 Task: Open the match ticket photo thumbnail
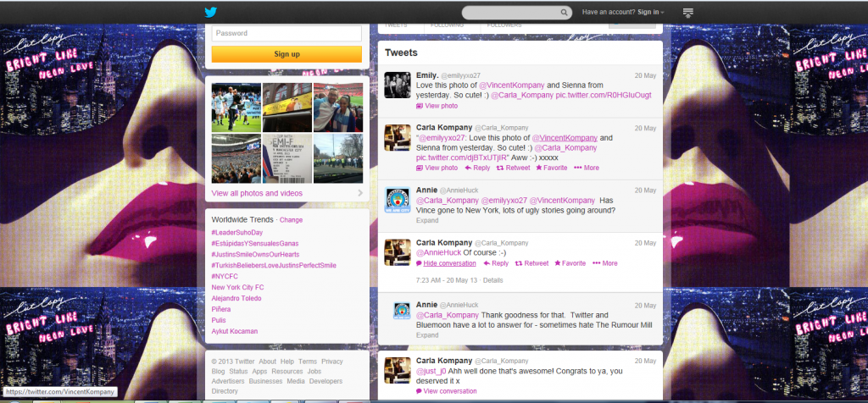(287, 158)
